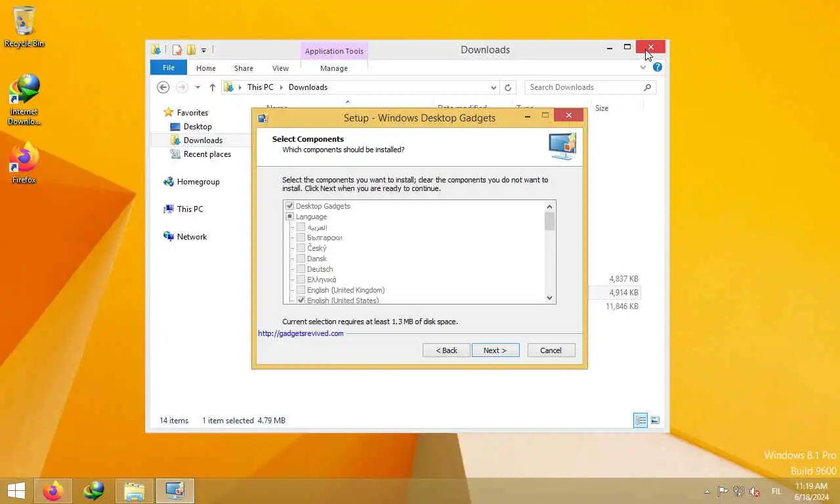Open Firefox desktop shortcut
This screenshot has height=504, width=840.
24,163
